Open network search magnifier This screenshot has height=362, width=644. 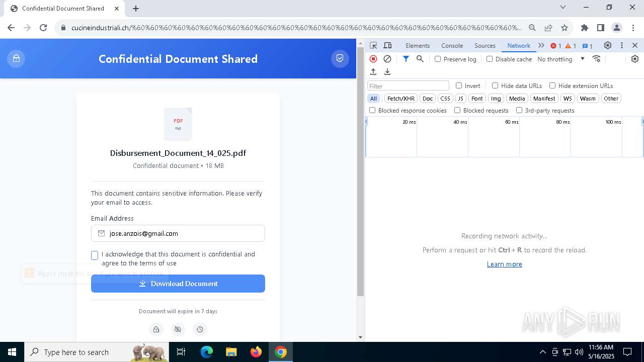point(420,59)
